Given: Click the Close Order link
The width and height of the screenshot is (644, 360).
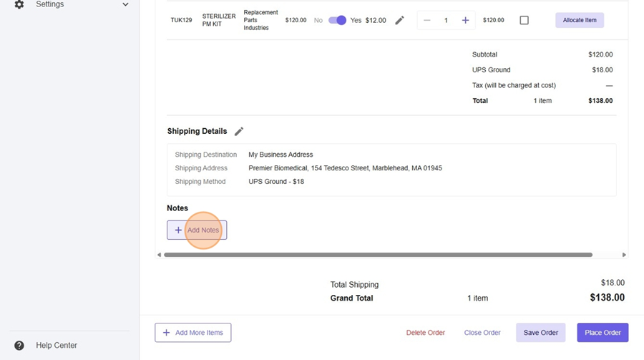Looking at the screenshot, I should [482, 332].
